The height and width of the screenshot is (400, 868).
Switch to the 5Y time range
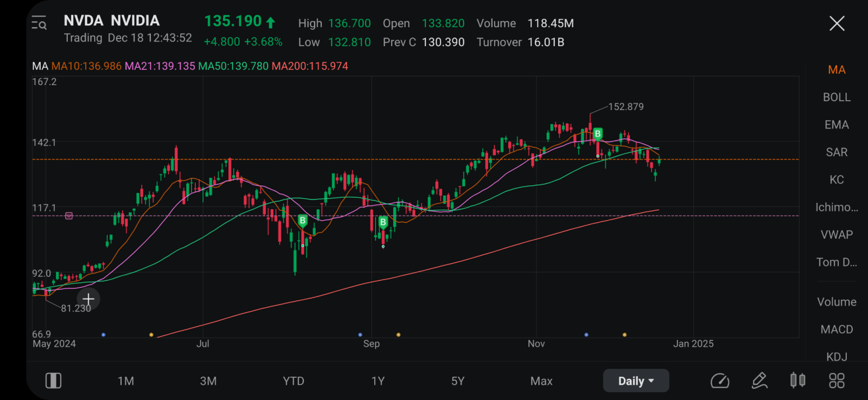click(x=458, y=381)
